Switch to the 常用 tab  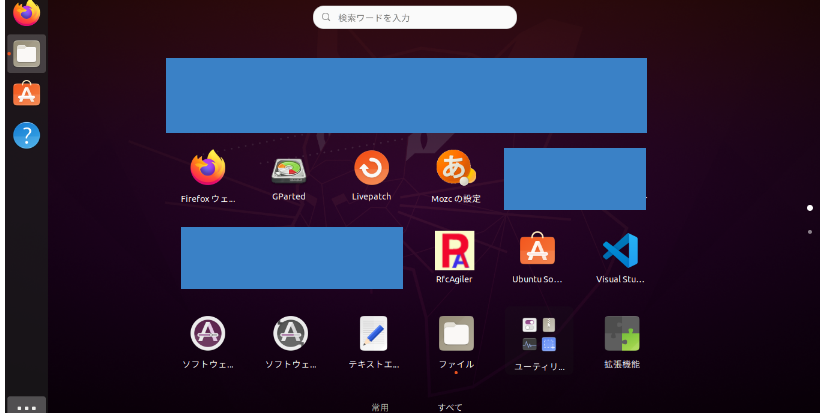tap(380, 408)
